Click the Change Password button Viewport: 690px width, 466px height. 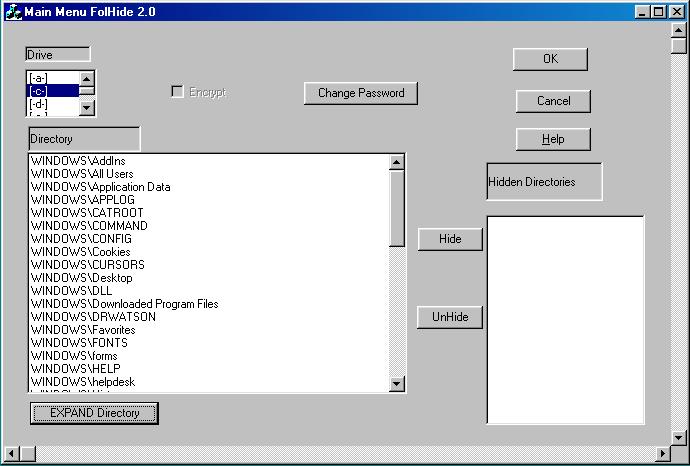361,93
